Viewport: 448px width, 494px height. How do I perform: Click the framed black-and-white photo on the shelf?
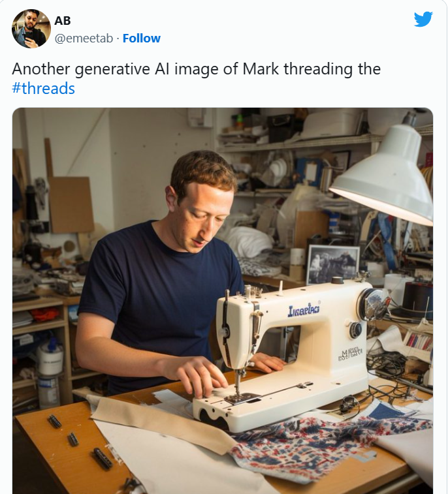pyautogui.click(x=333, y=265)
